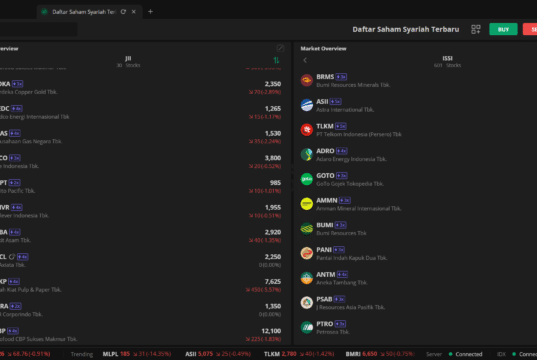The image size is (537, 360).
Task: Click price 3,800 in JII list
Action: 273,158
